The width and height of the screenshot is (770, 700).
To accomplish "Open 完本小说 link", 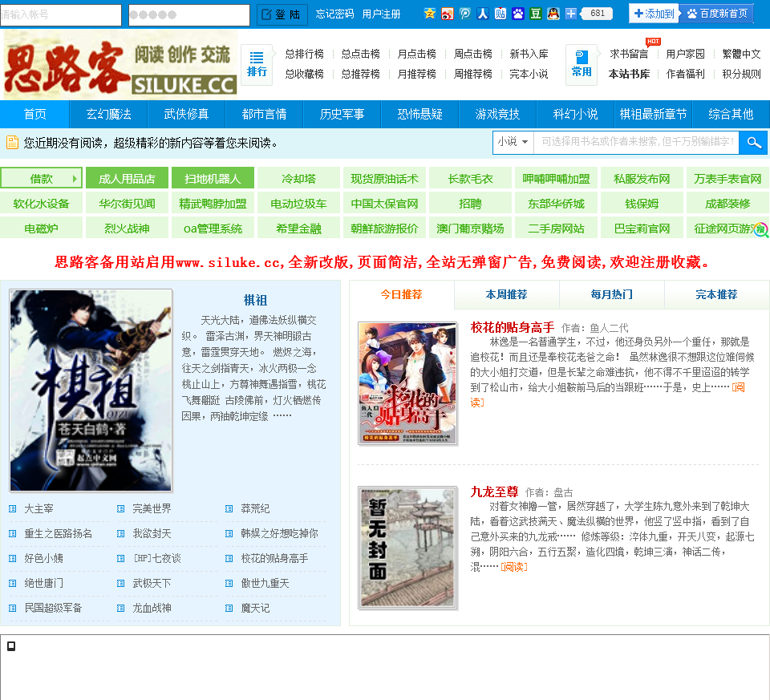I will coord(529,74).
